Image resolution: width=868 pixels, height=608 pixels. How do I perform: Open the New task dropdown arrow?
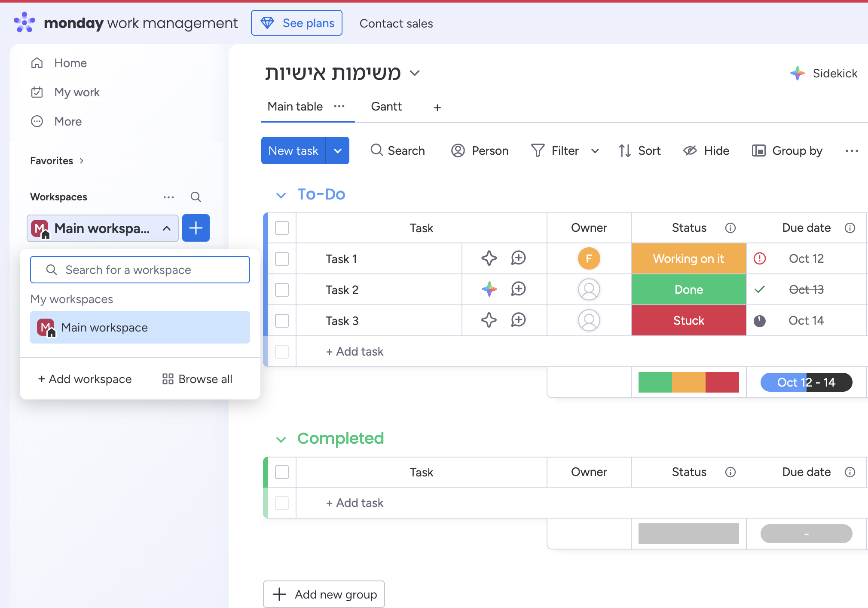tap(338, 150)
